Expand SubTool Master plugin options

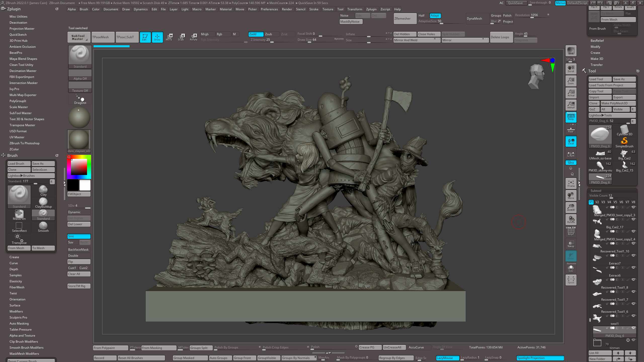click(20, 113)
